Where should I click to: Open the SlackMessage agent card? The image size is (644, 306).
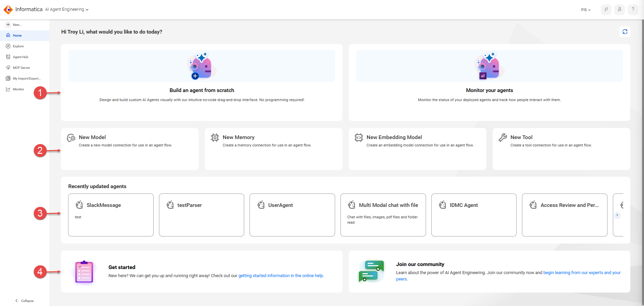(x=111, y=215)
